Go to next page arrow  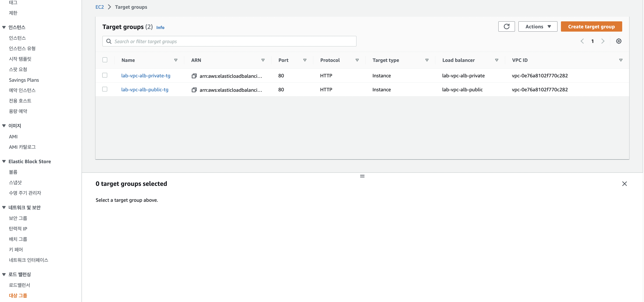[603, 41]
